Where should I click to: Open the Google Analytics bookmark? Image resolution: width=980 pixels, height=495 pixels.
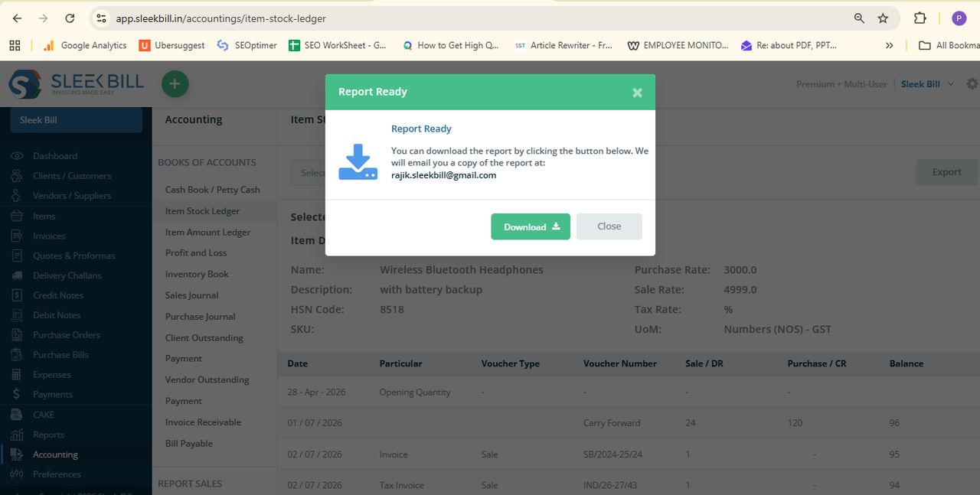[x=85, y=45]
